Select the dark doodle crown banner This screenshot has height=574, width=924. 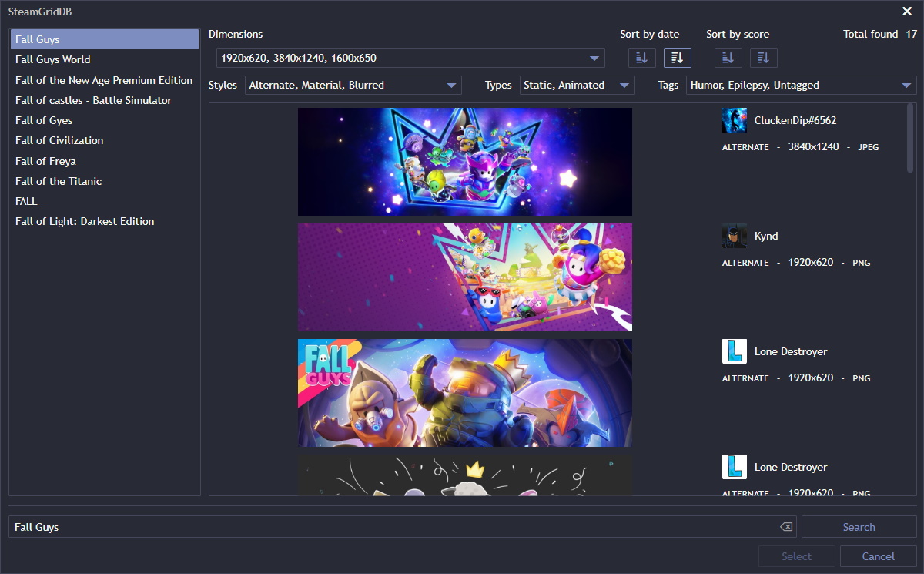(465, 475)
